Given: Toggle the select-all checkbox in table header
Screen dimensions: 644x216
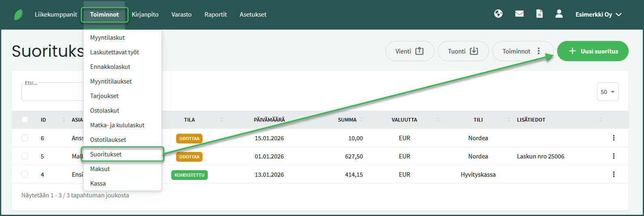Looking at the screenshot, I should tap(25, 120).
